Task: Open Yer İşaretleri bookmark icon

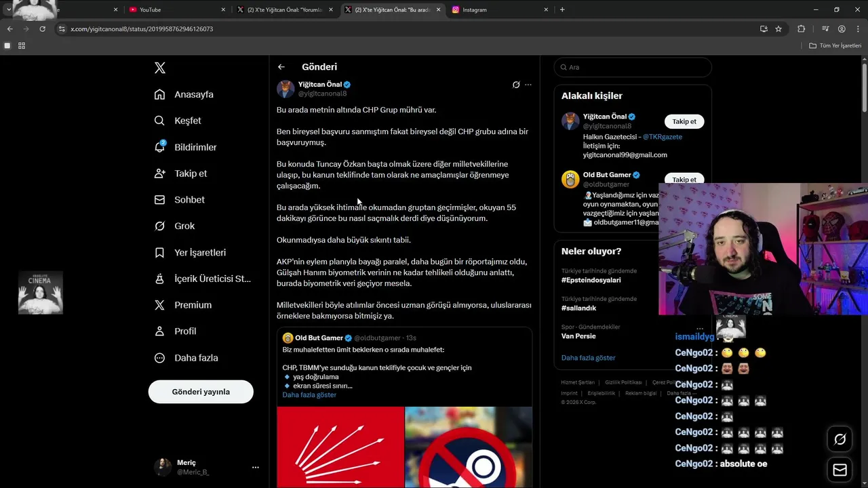Action: [159, 252]
